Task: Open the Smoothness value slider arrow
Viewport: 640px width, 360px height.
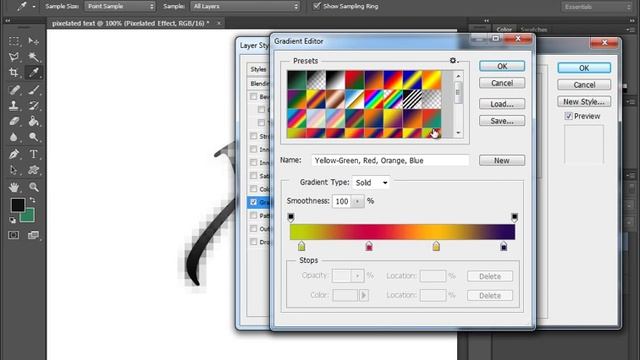Action: coord(358,201)
